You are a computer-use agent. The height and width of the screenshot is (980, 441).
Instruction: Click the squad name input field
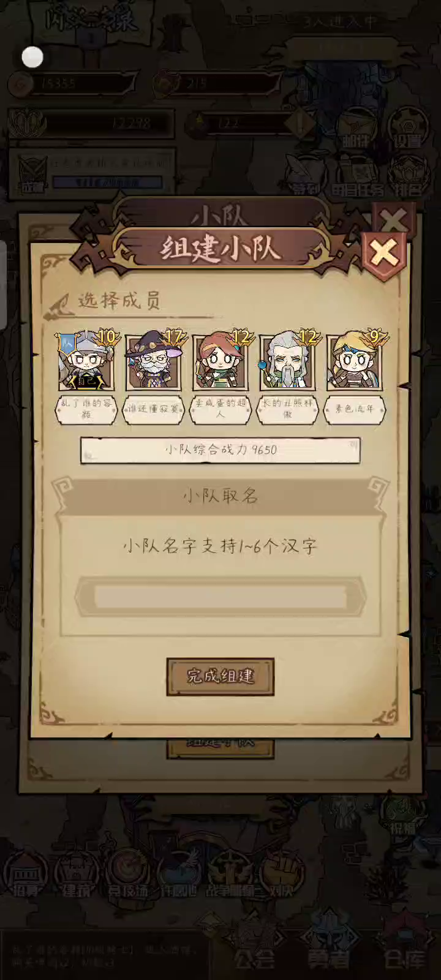pyautogui.click(x=221, y=597)
